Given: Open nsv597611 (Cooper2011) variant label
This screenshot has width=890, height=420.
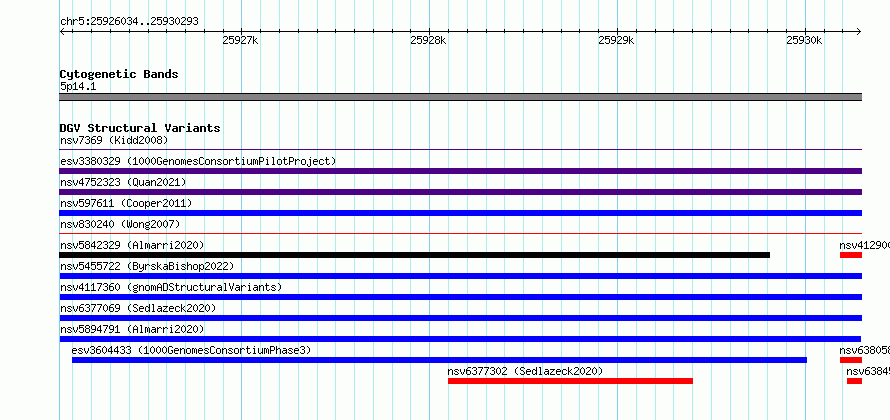Looking at the screenshot, I should (126, 203).
